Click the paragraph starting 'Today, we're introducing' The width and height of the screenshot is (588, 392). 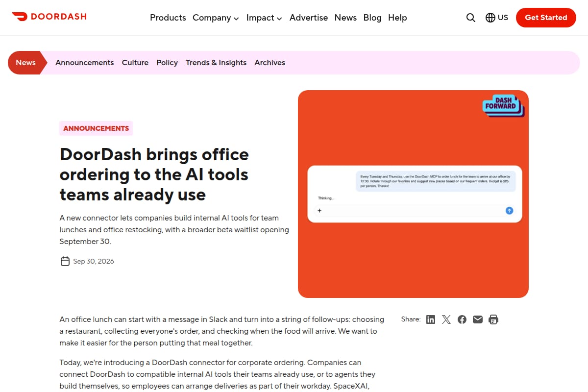(x=218, y=374)
